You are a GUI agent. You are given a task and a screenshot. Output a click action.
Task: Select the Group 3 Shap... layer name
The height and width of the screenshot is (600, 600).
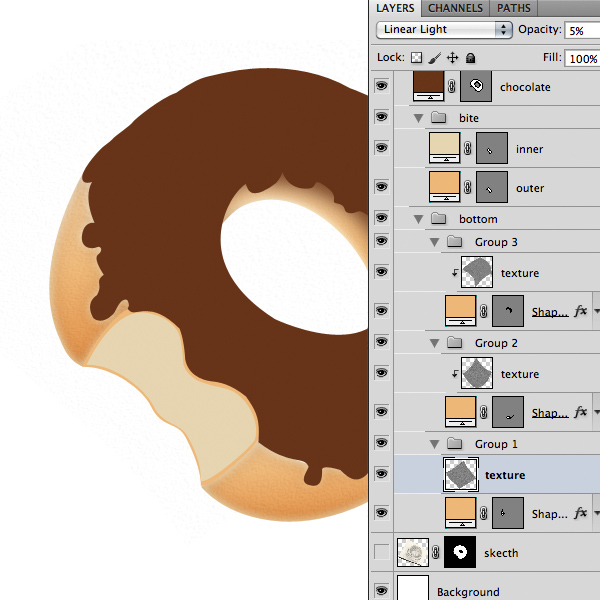550,312
